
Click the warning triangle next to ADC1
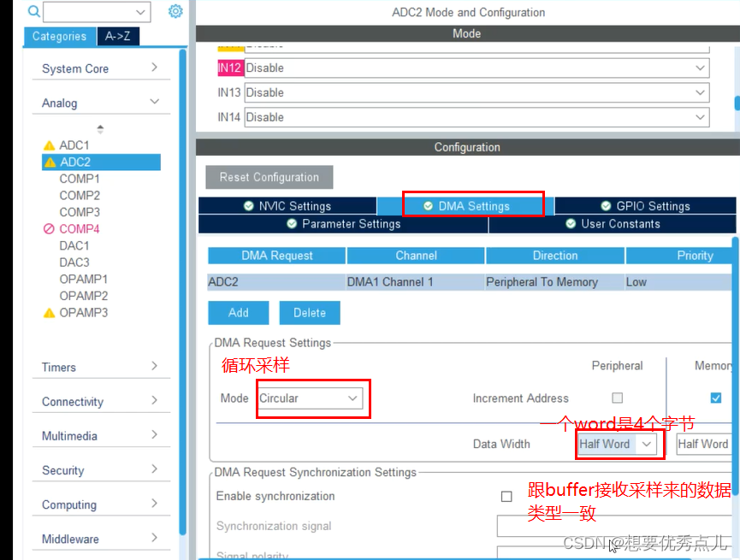[x=48, y=144]
